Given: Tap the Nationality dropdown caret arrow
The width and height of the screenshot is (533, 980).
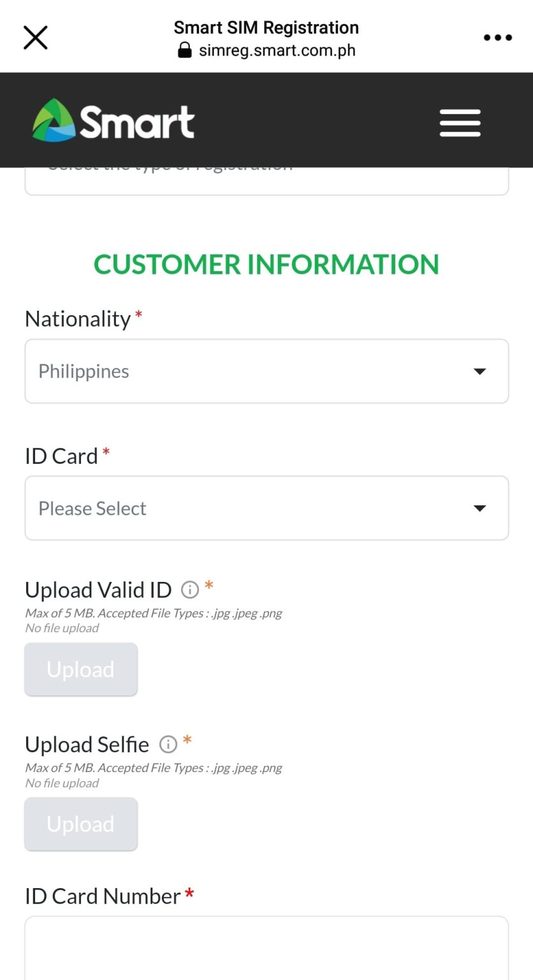Looking at the screenshot, I should (x=479, y=371).
